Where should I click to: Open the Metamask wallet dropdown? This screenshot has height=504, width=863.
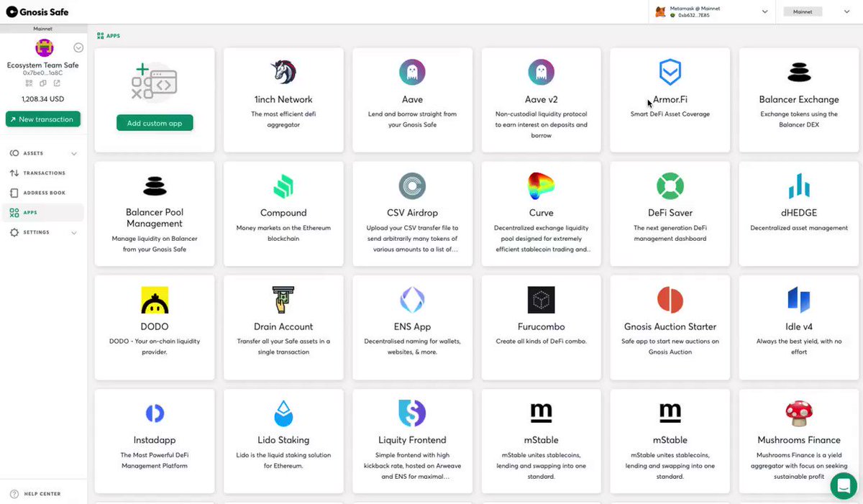(764, 12)
